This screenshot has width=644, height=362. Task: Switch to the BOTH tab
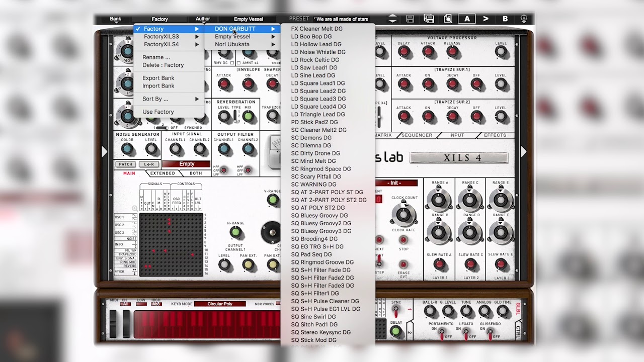pos(196,173)
